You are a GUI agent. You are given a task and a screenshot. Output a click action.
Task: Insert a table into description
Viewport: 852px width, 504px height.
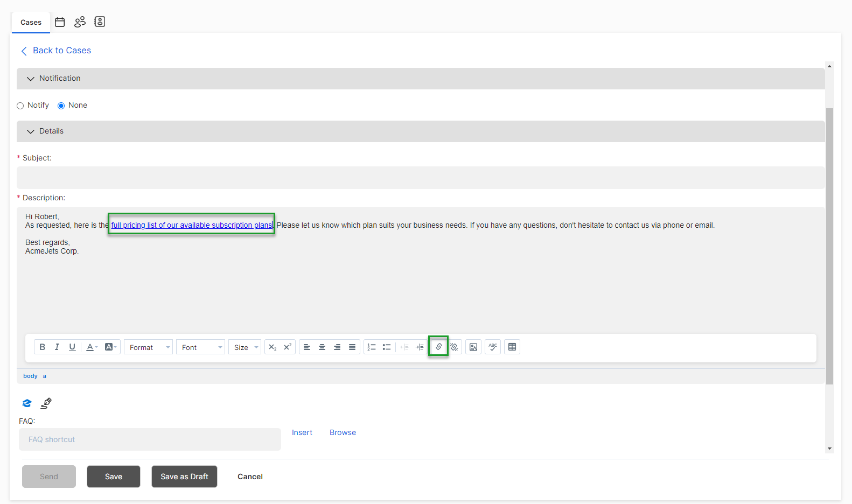[512, 347]
